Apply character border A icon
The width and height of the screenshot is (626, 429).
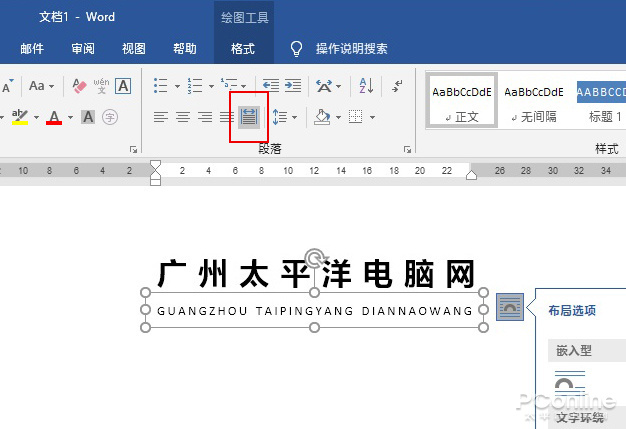tap(123, 86)
